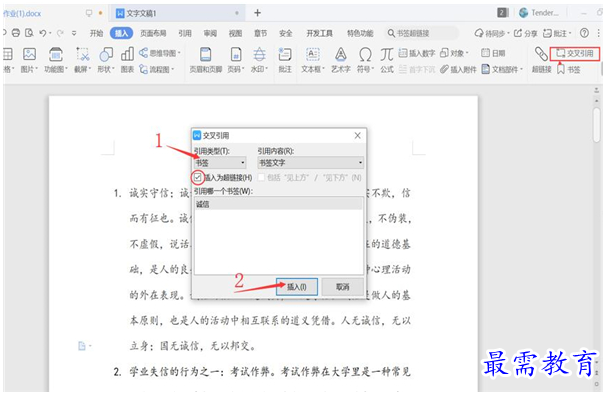Click the document vertical scrollbar thumb
The width and height of the screenshot is (605, 395).
(x=597, y=125)
